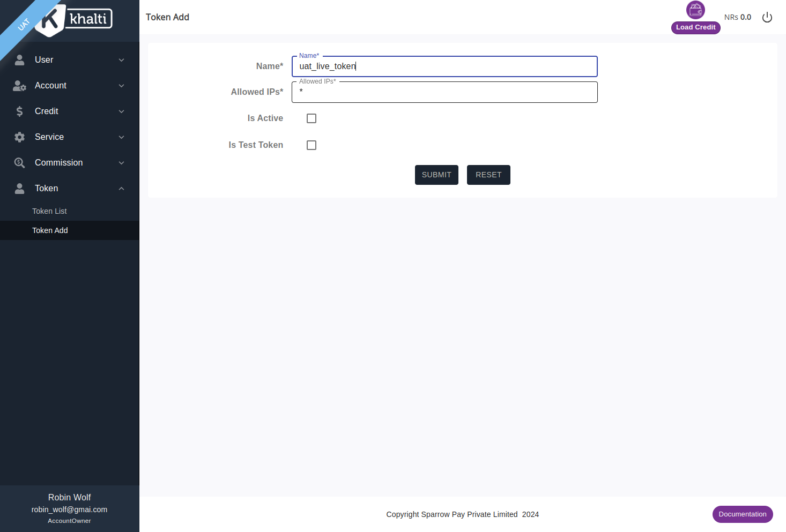Viewport: 786px width, 532px height.
Task: Click the Robin Wolf user name
Action: [x=69, y=497]
